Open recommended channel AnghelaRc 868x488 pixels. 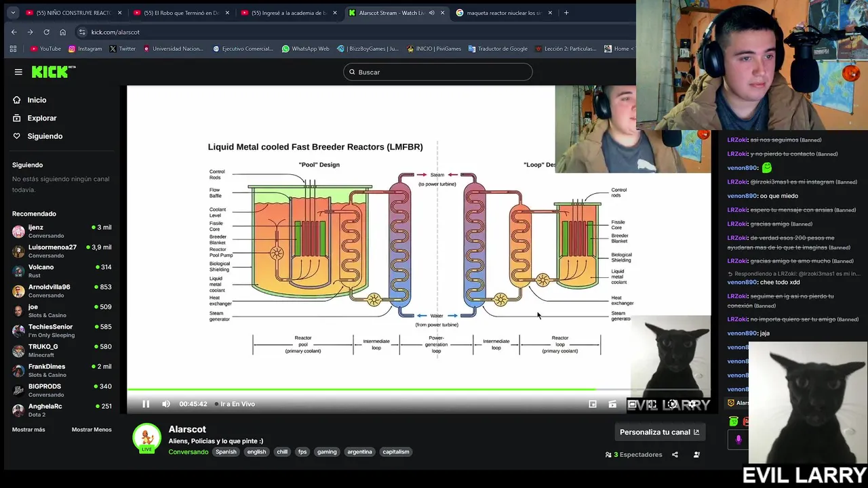(x=62, y=410)
